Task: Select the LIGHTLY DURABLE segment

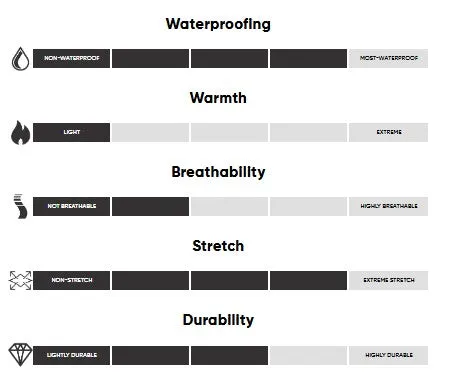Action: 71,355
